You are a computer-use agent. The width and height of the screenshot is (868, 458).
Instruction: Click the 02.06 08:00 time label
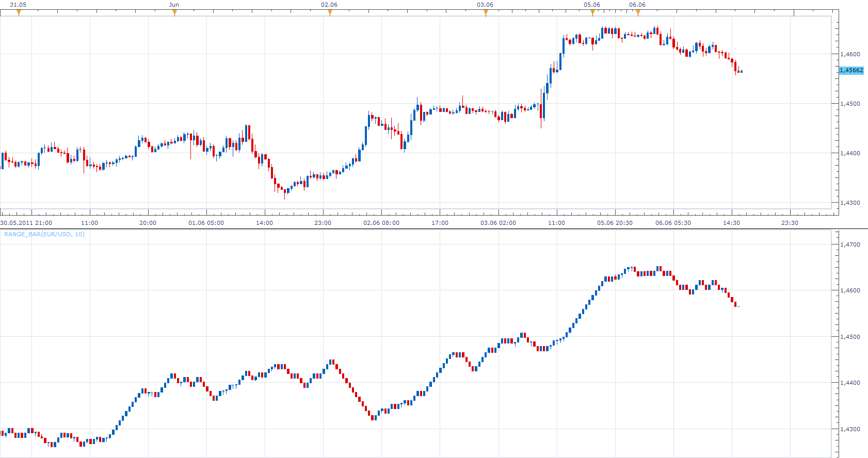pos(381,223)
